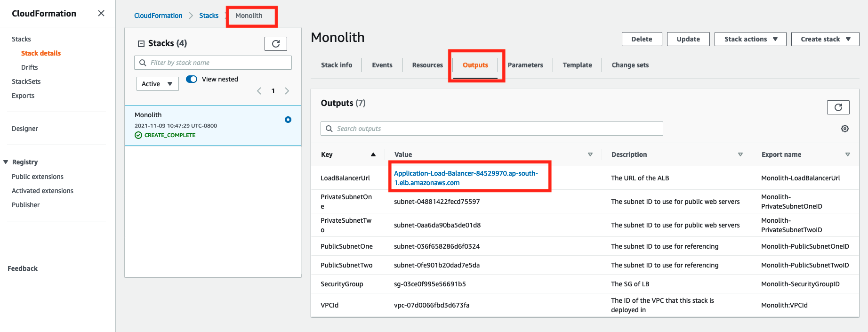Open the LoadBalancerUrl link
Screen dimensions: 868x332
[x=466, y=178]
